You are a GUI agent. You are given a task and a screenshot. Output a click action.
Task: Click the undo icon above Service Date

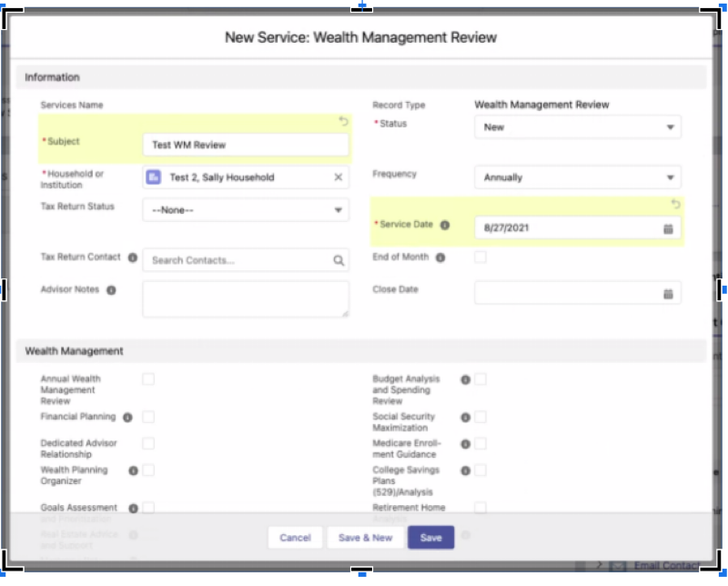pyautogui.click(x=675, y=205)
